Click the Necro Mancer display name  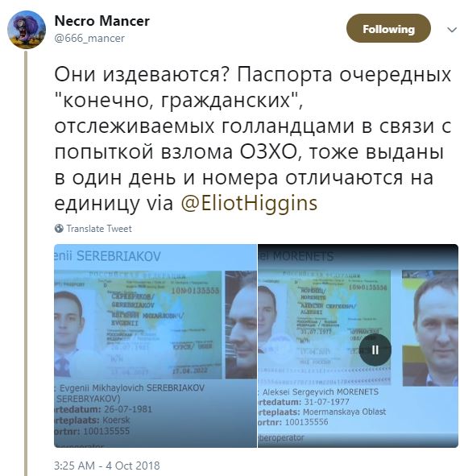click(x=102, y=21)
